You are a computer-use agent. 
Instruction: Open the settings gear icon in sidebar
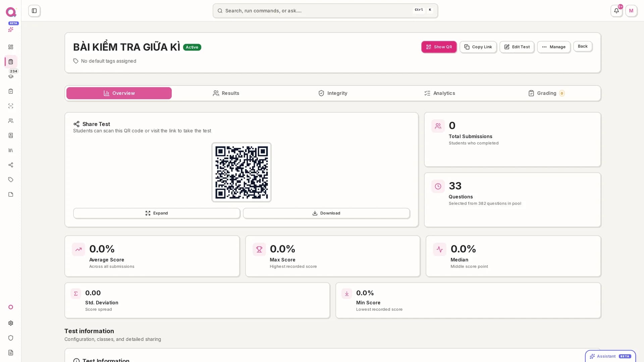tap(11, 323)
